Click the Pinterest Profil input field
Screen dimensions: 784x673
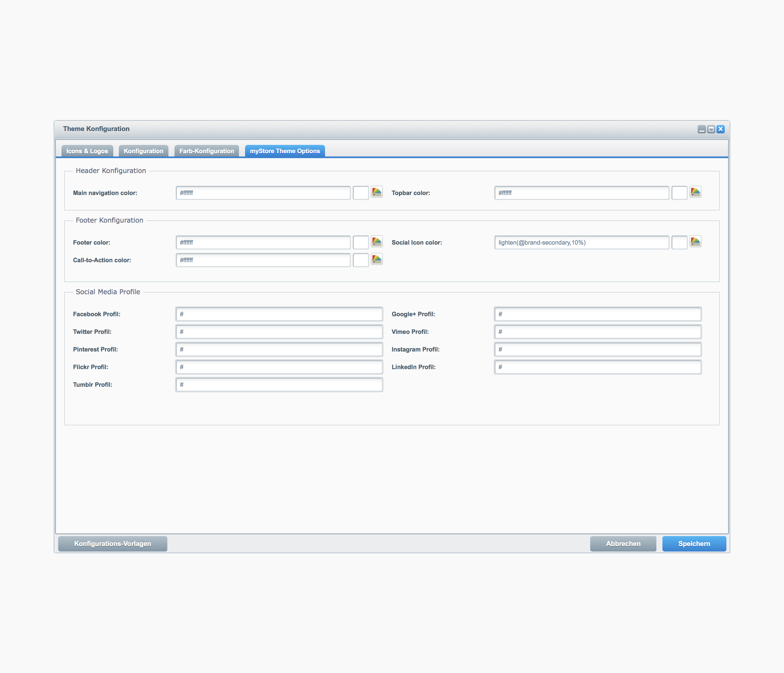tap(279, 349)
